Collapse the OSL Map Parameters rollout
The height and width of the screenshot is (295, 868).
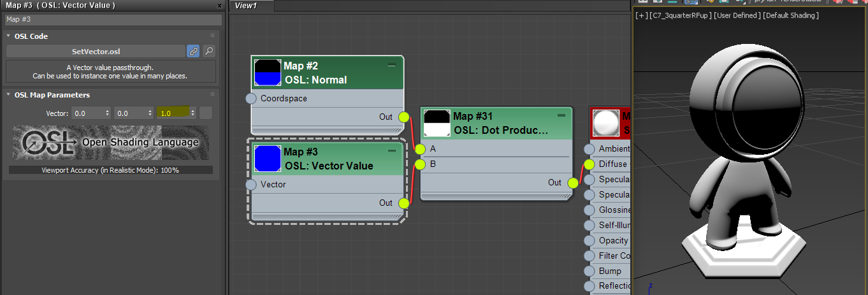pyautogui.click(x=9, y=95)
